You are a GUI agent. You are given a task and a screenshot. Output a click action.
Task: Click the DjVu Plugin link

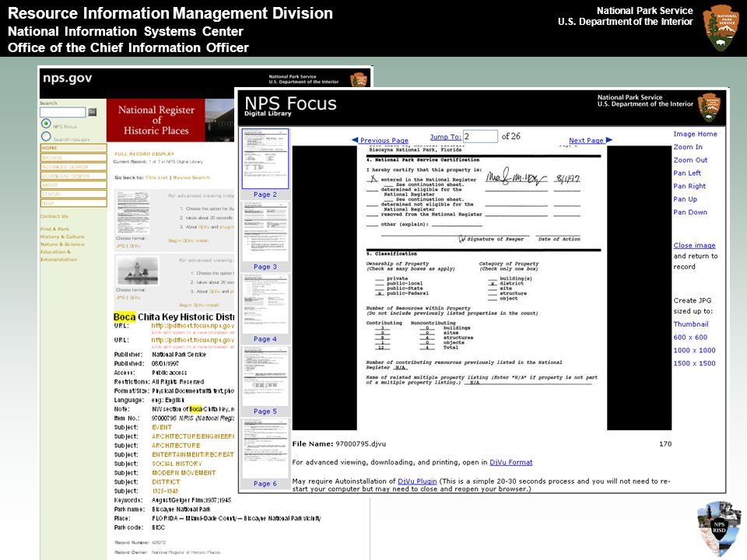(x=417, y=481)
